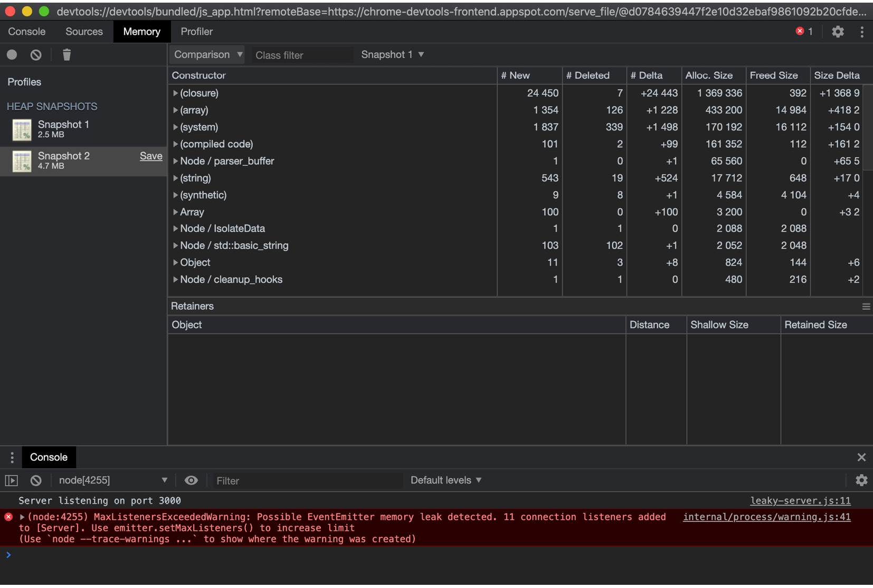
Task: Open the console sidebar three-dot menu
Action: 12,457
